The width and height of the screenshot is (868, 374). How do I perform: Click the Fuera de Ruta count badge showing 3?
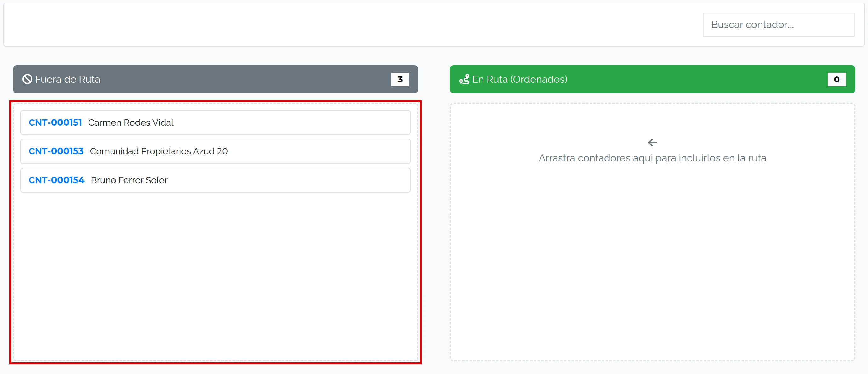coord(400,80)
